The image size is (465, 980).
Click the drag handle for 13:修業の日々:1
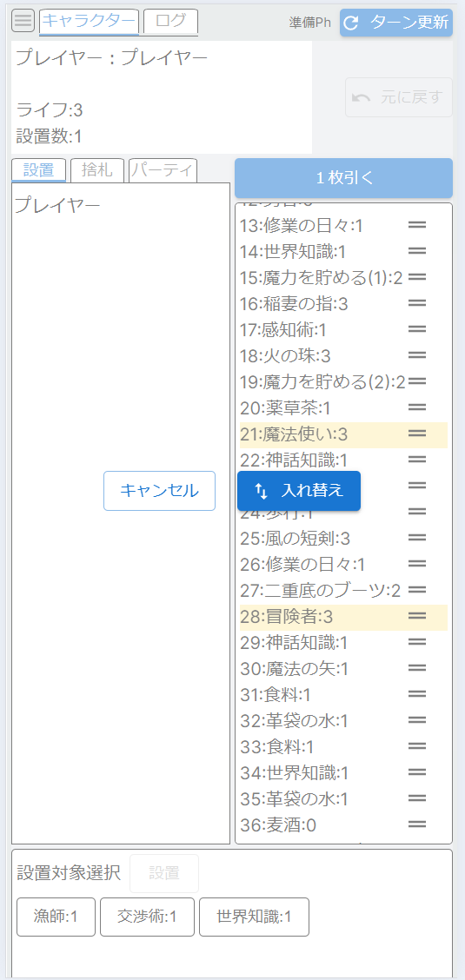tap(417, 225)
